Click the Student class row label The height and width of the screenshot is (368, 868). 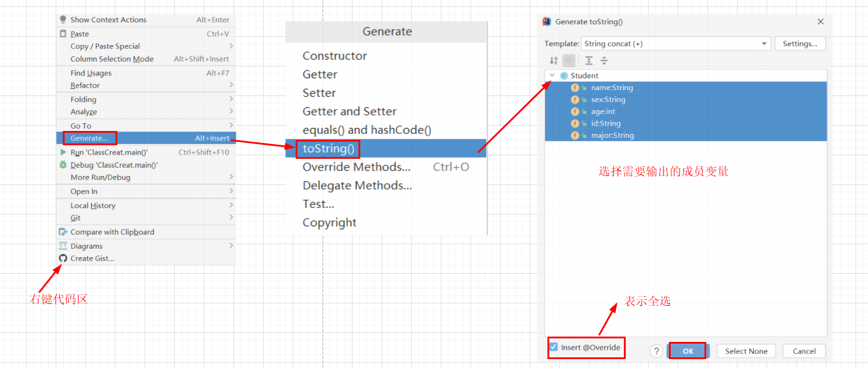point(584,76)
